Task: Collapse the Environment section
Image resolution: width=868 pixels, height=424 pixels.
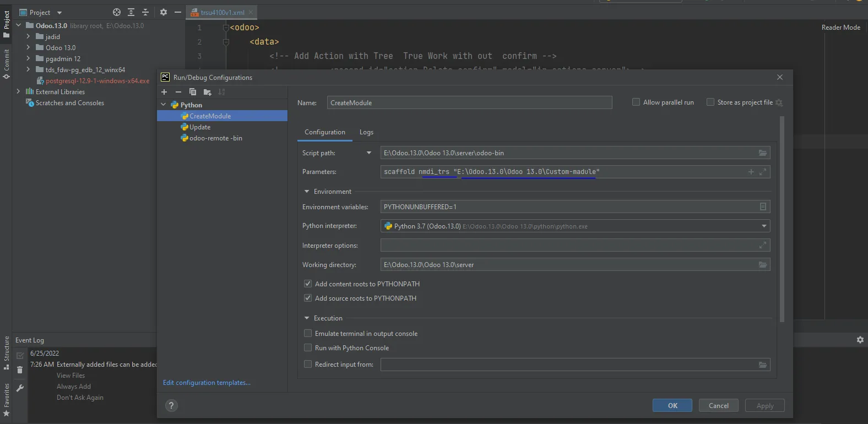Action: [x=307, y=192]
